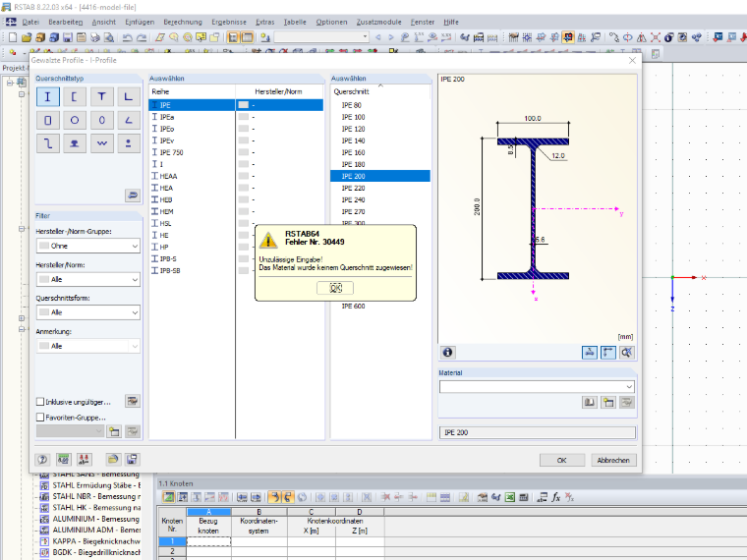Click the new file icon in main toolbar
This screenshot has width=747, height=560.
pos(13,37)
